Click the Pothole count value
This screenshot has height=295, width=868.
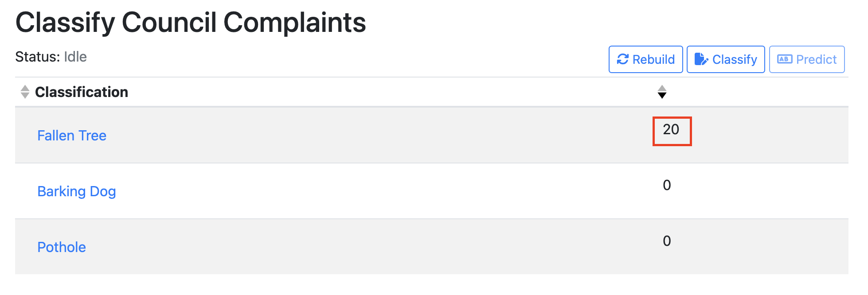(667, 241)
